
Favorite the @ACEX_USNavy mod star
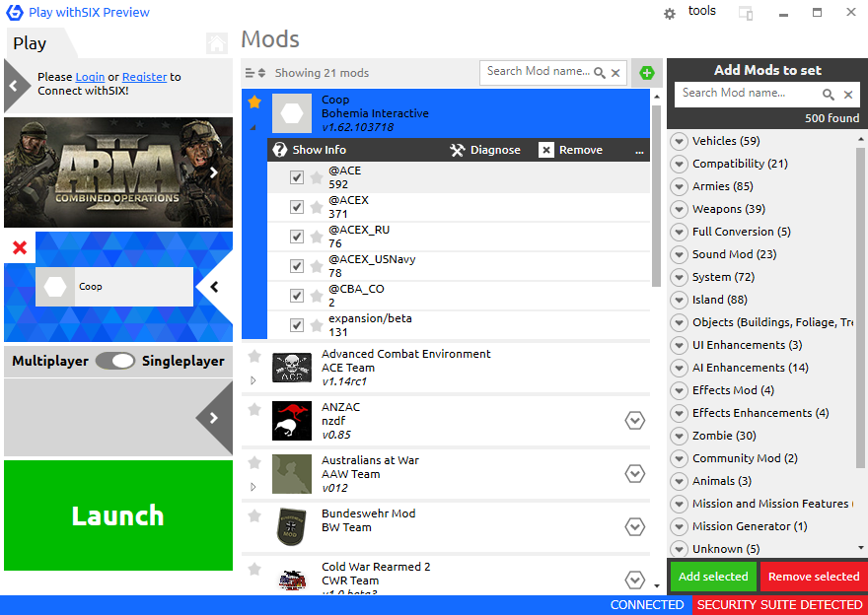317,266
